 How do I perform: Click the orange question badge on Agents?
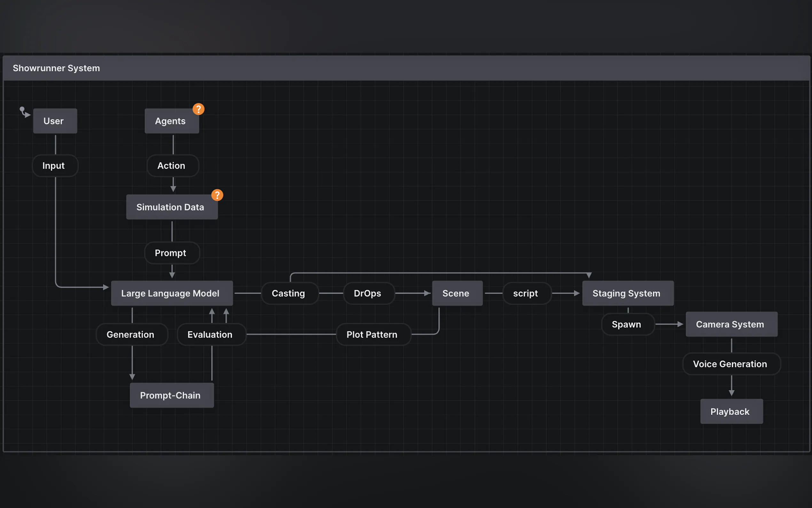(x=199, y=109)
